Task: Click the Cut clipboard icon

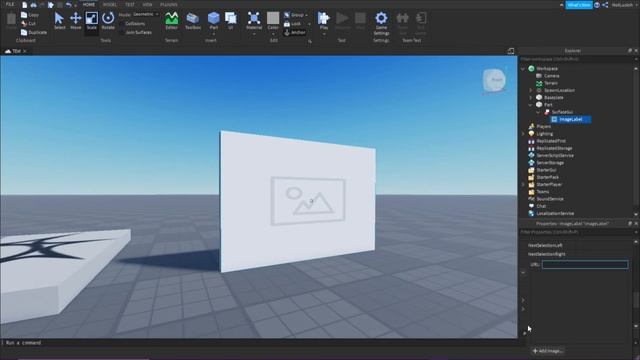Action: click(24, 24)
